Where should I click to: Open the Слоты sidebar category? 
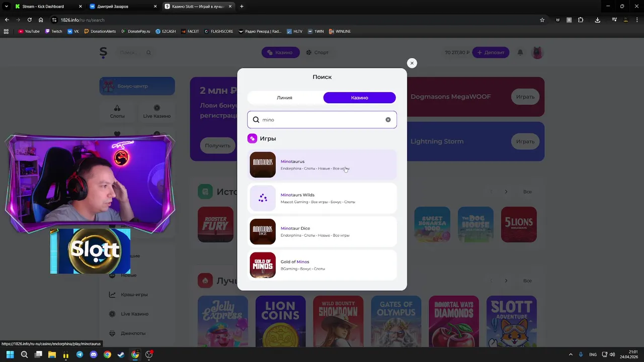(117, 112)
